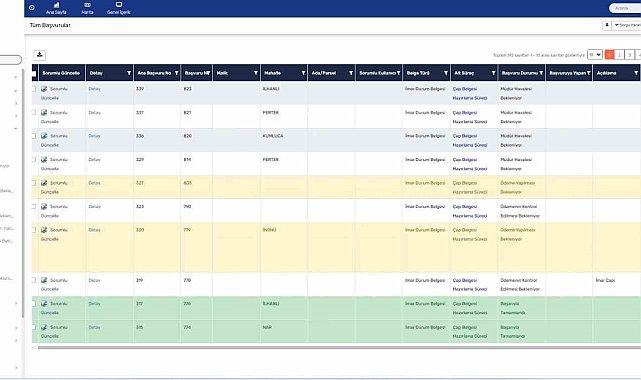641x380 pixels.
Task: Open Detay link for application 337
Action: click(94, 113)
